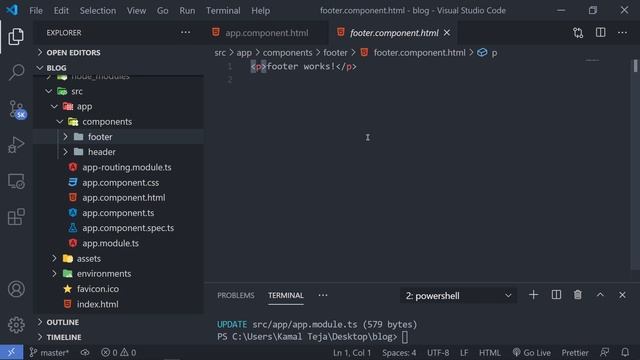Open the Search view in activity bar
Image resolution: width=640 pixels, height=360 pixels.
tap(16, 72)
